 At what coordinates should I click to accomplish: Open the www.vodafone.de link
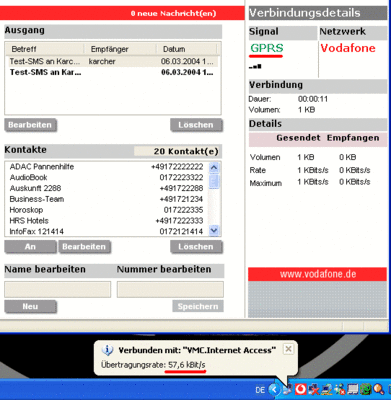coord(318,274)
